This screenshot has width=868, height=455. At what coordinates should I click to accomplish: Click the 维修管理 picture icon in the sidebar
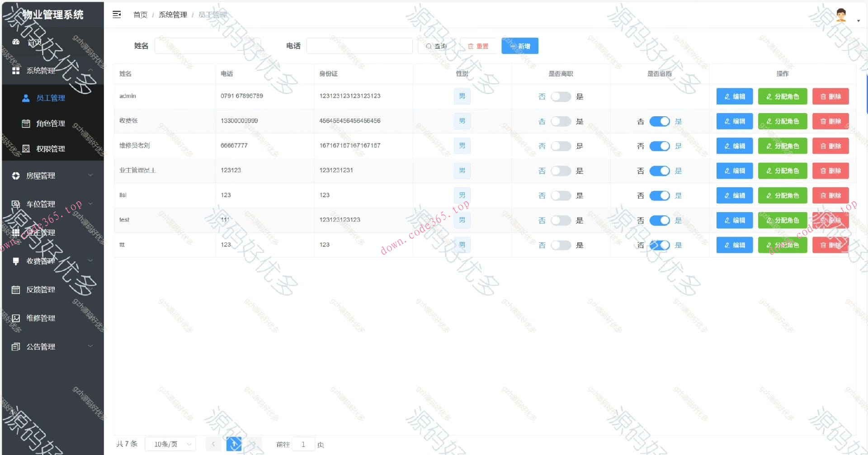16,318
